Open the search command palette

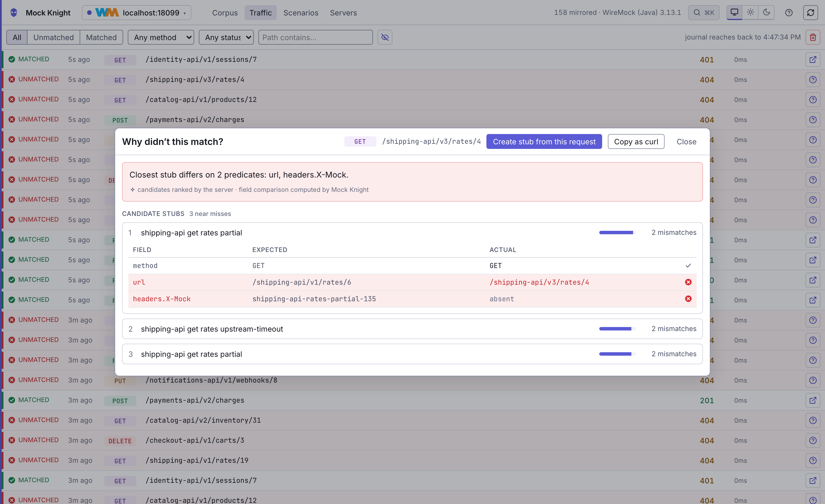click(704, 13)
